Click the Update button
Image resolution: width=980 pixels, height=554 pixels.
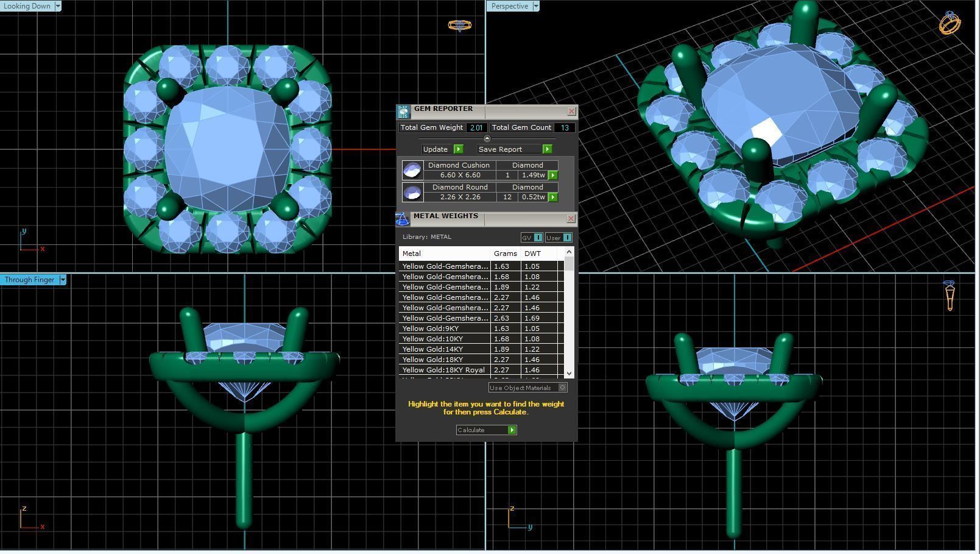pyautogui.click(x=443, y=149)
